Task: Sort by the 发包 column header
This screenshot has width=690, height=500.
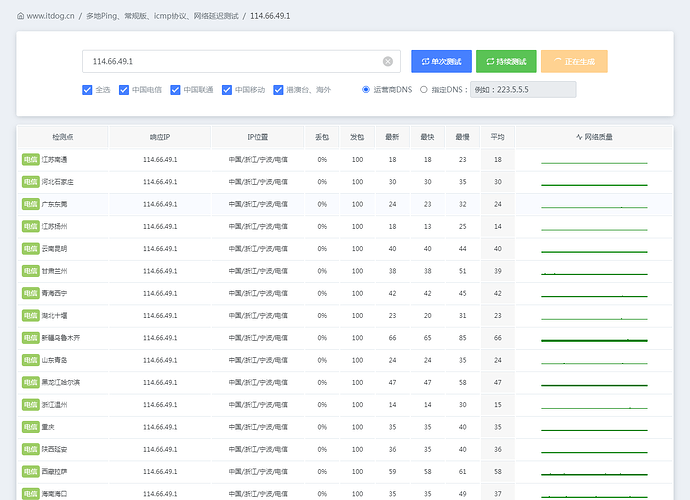Action: (x=357, y=137)
